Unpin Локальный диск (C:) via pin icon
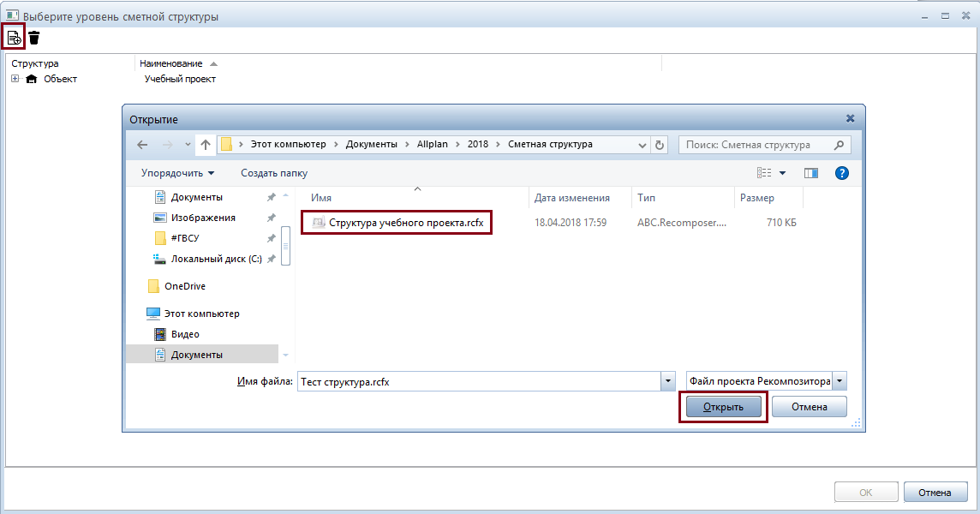Viewport: 980px width, 514px height. (x=272, y=259)
